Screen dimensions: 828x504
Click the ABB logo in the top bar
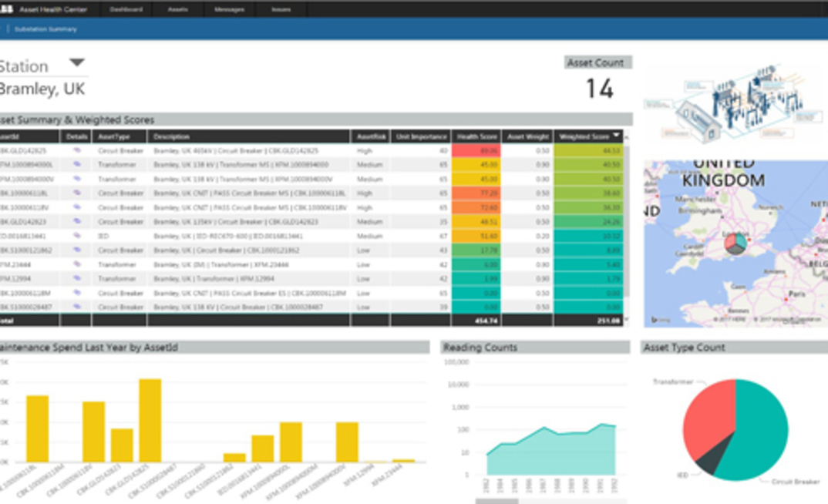tap(8, 8)
